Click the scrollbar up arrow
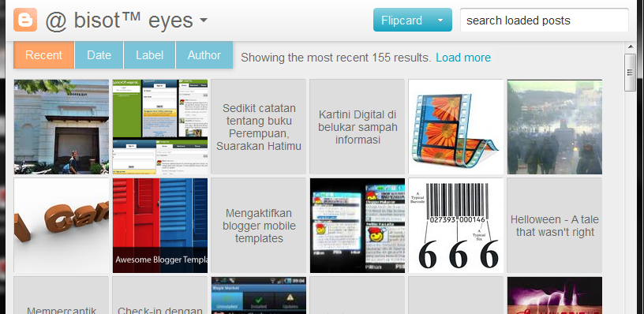Viewport: 644px width, 314px height. pyautogui.click(x=630, y=47)
